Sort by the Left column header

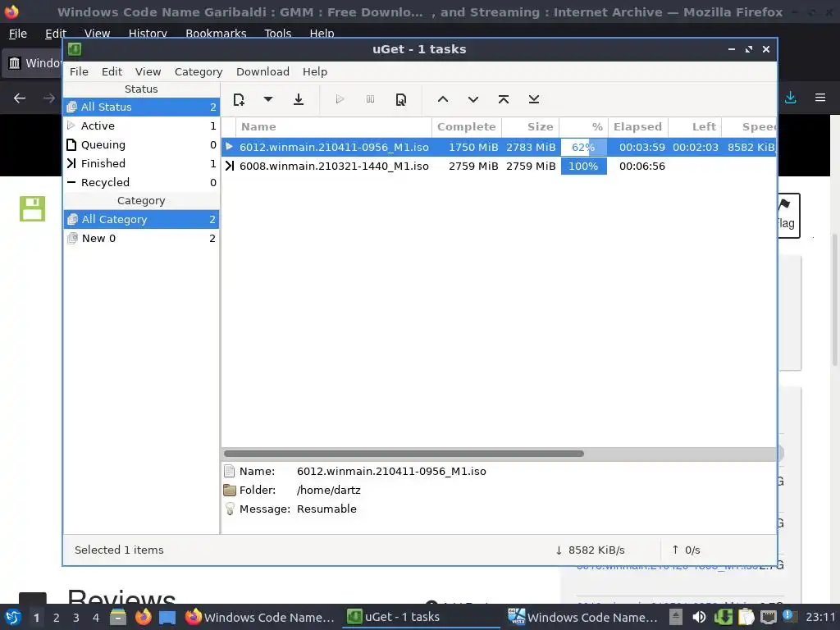[x=695, y=127]
